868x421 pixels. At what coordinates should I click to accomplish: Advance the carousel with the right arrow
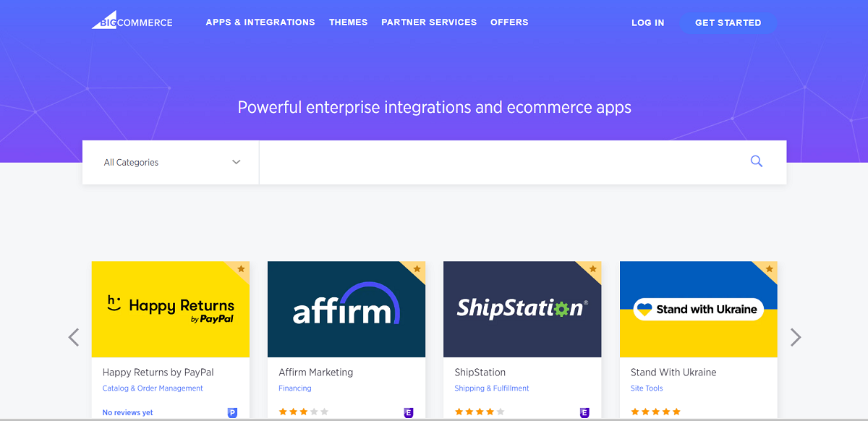pyautogui.click(x=796, y=337)
